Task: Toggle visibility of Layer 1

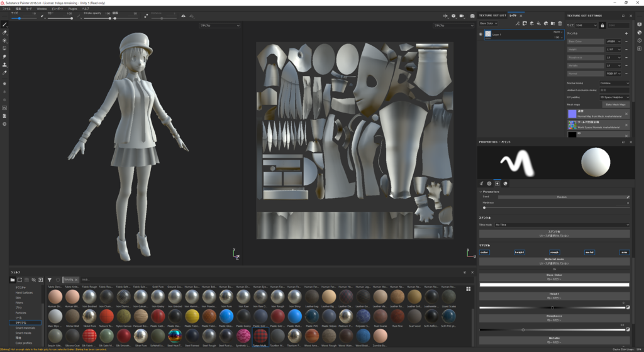Action: (480, 35)
